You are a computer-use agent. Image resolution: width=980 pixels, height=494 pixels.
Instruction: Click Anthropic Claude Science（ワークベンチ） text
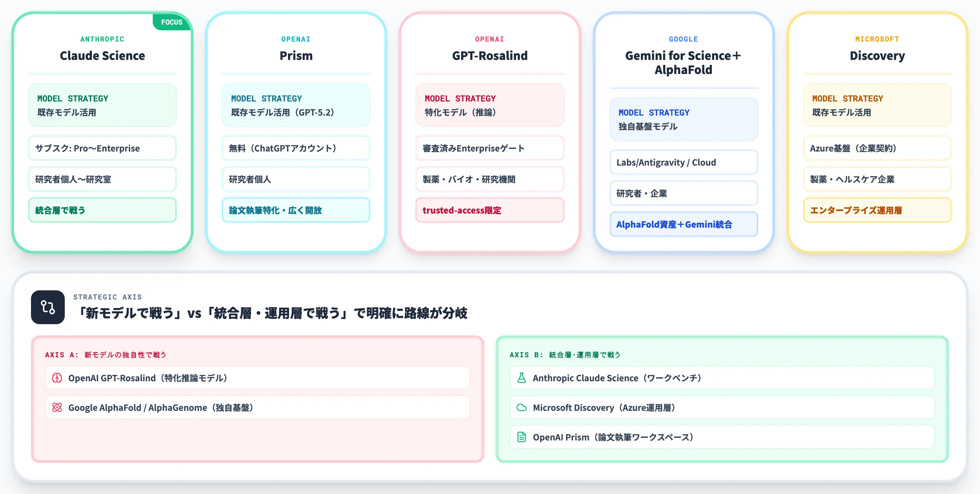pos(618,378)
